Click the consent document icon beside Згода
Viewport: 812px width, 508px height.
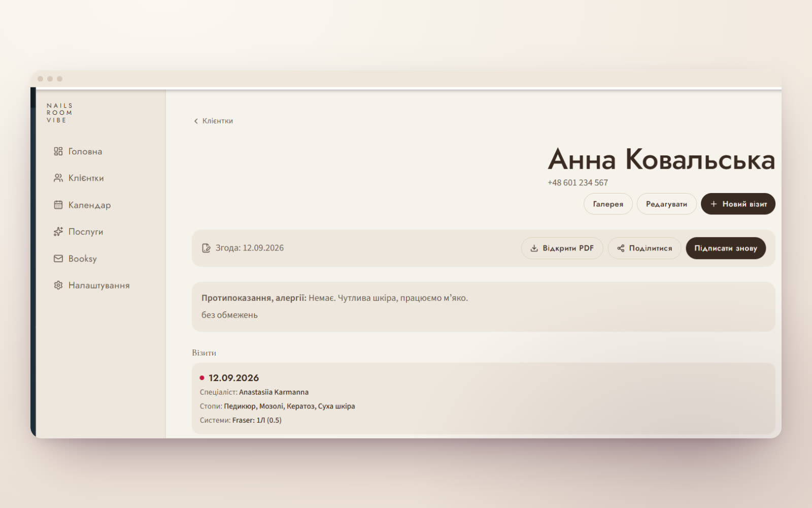coord(206,248)
